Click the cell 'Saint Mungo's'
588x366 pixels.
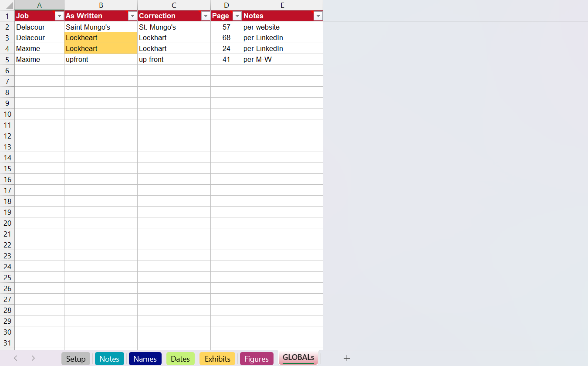click(101, 27)
